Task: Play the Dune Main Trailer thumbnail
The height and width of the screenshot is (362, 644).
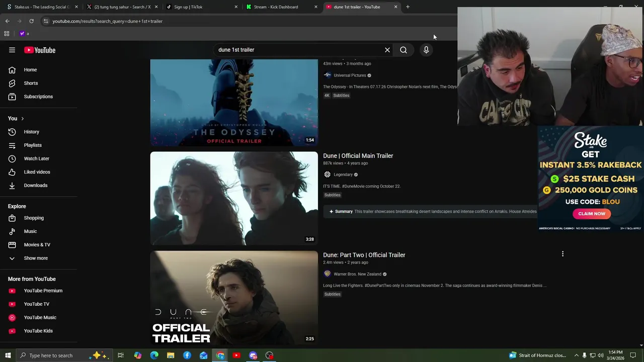Action: pyautogui.click(x=234, y=199)
